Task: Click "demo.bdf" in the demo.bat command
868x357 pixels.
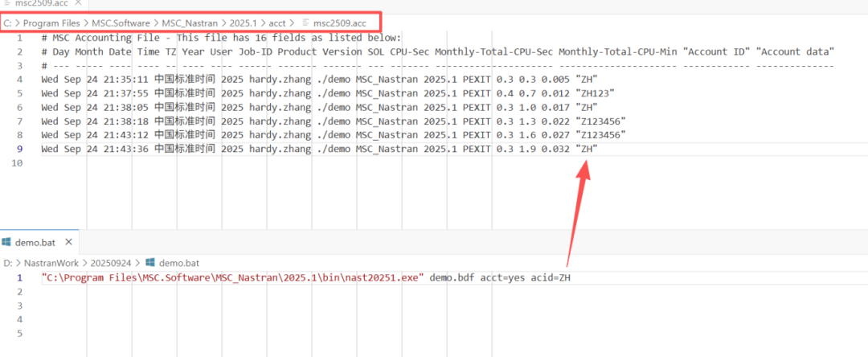Action: tap(452, 278)
